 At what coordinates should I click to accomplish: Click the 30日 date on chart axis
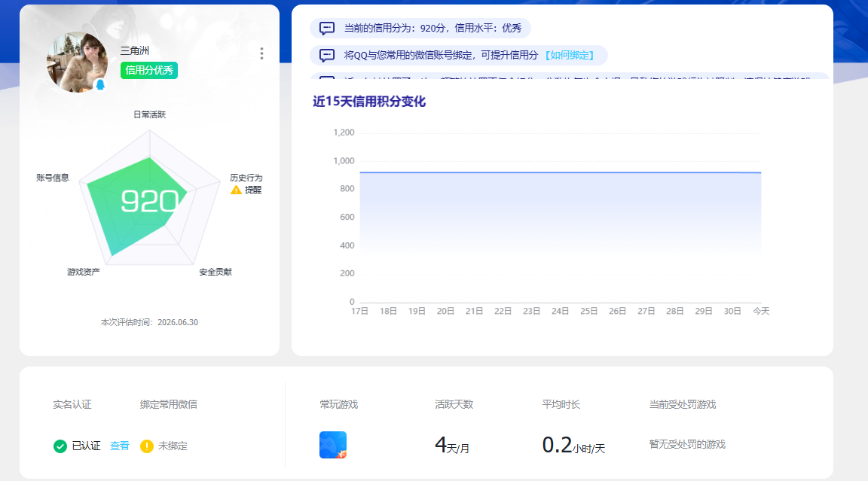coord(732,312)
